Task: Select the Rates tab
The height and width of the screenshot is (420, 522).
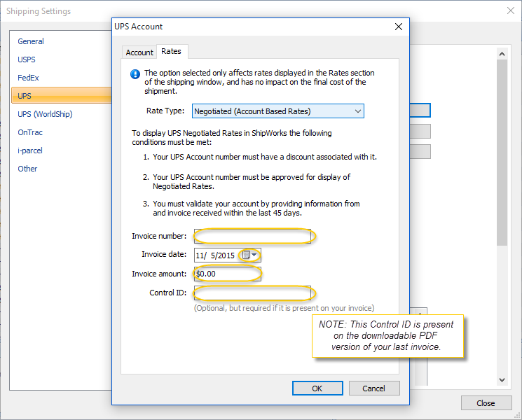Action: tap(171, 51)
